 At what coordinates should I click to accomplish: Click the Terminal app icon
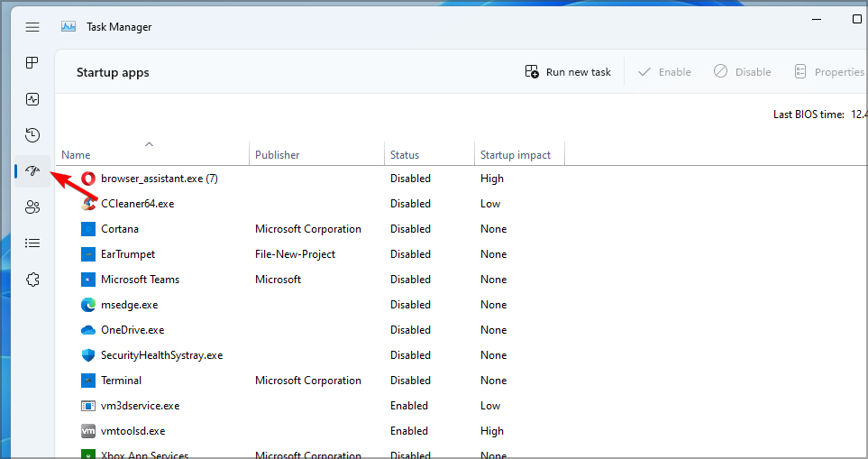click(x=88, y=381)
